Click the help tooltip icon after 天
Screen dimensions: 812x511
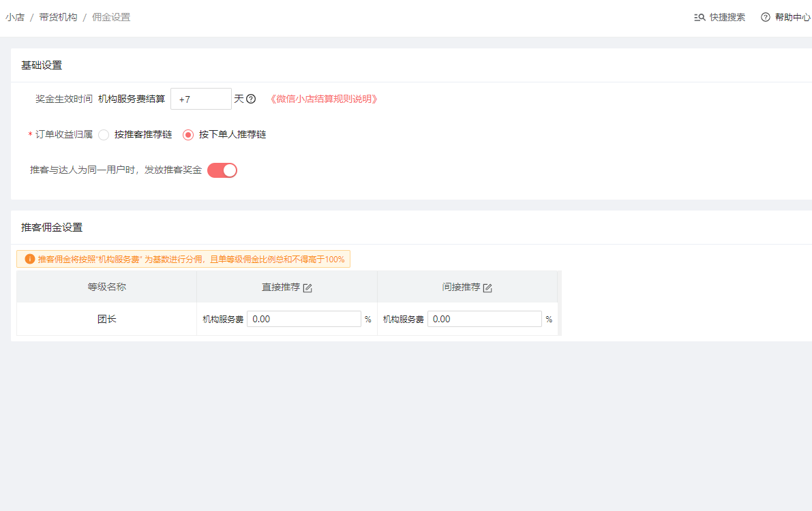tap(251, 99)
